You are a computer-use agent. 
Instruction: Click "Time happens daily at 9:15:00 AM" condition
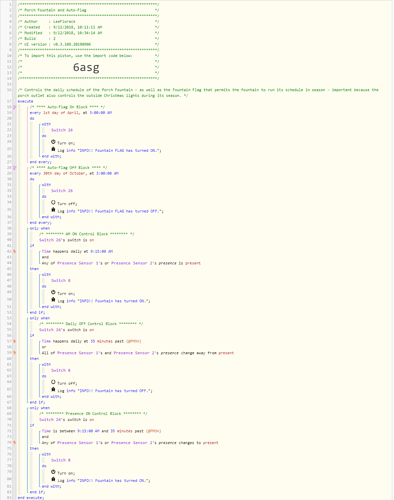pos(77,252)
